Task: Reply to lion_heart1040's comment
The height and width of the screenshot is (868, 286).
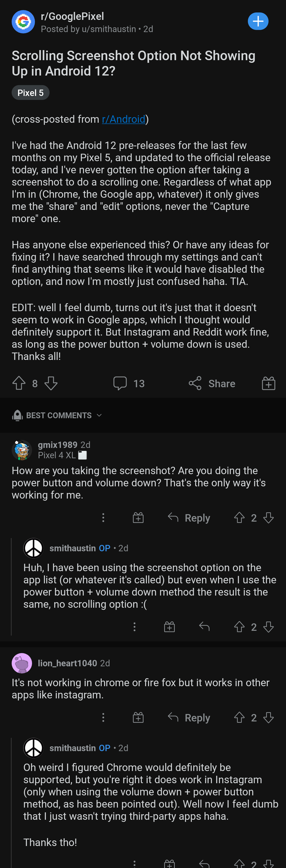Action: 189,718
